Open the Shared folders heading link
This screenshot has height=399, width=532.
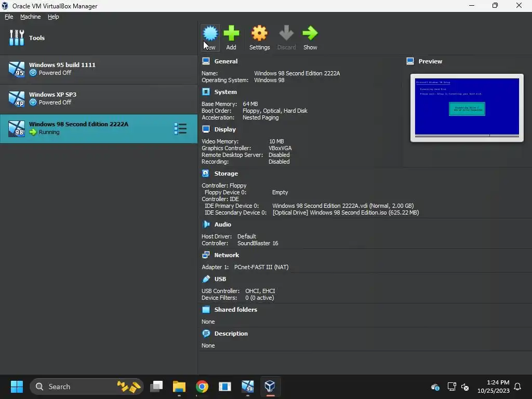pyautogui.click(x=236, y=310)
